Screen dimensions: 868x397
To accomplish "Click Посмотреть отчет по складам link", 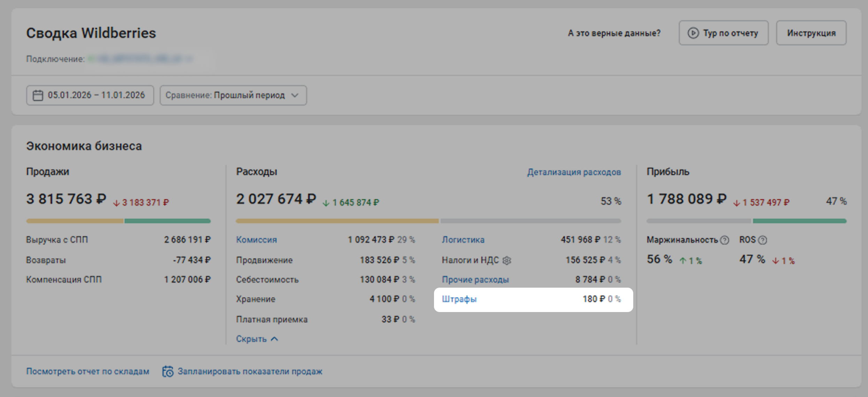I will pos(88,372).
